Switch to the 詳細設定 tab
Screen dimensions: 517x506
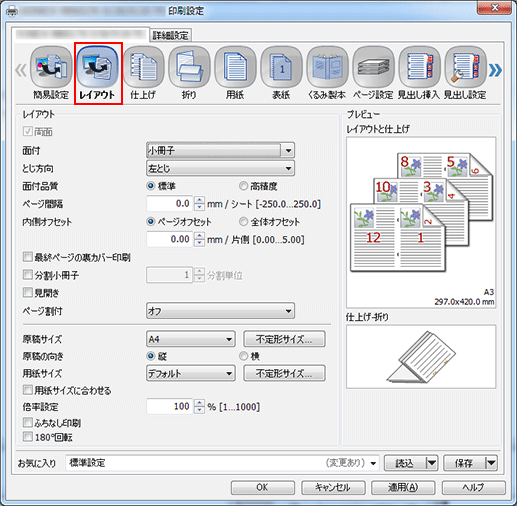[x=170, y=35]
